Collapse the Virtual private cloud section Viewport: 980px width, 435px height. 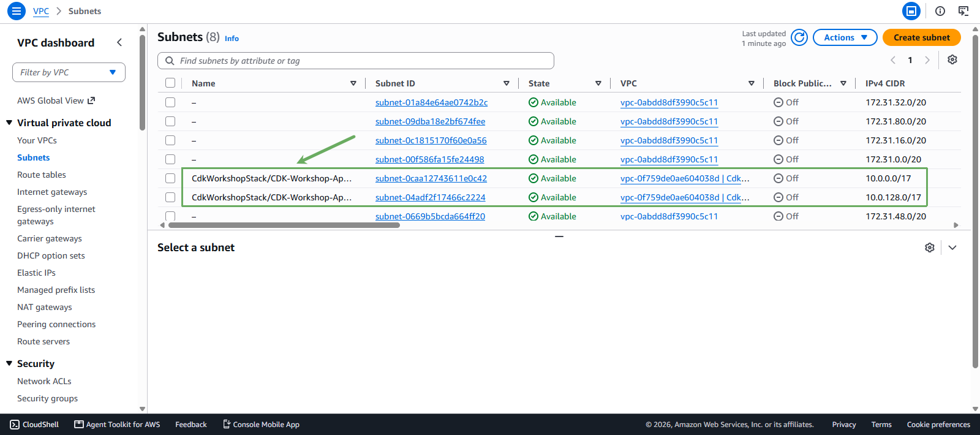(9, 123)
